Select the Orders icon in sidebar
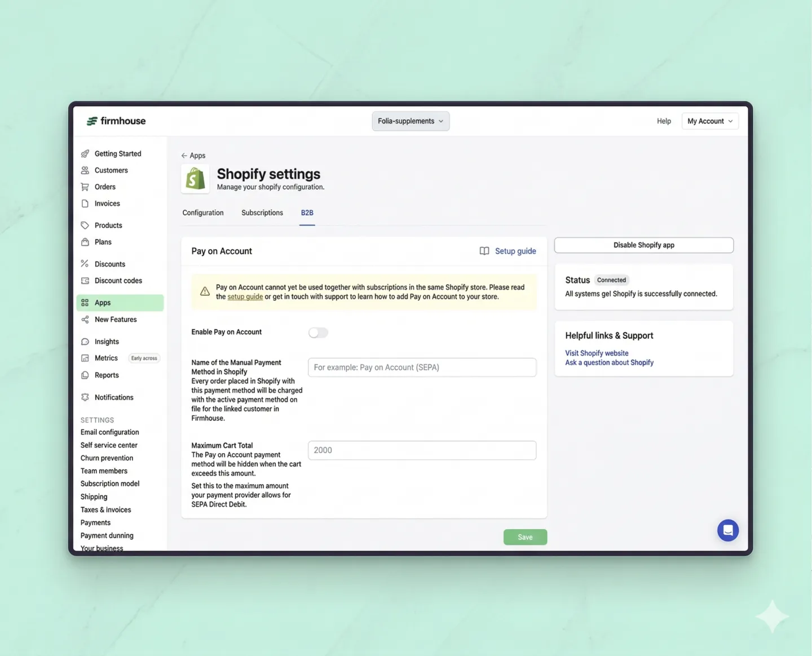The height and width of the screenshot is (656, 812). [85, 187]
